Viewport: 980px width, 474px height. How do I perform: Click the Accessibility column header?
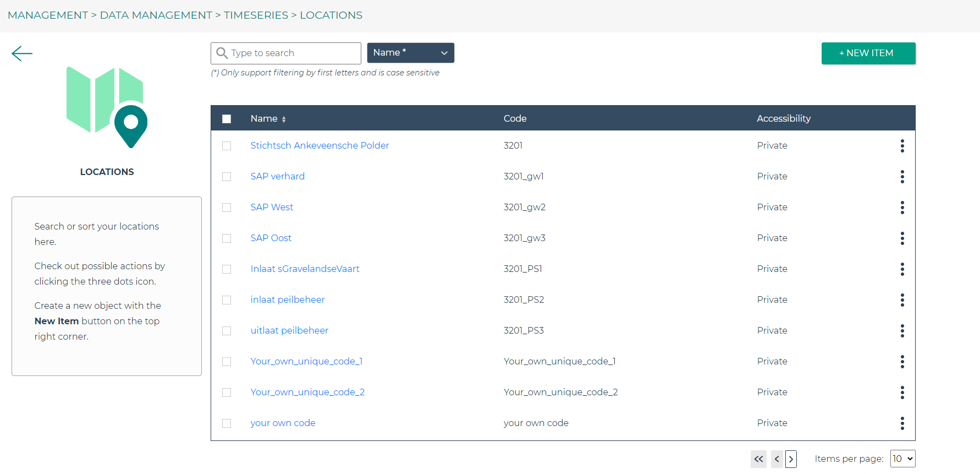784,118
